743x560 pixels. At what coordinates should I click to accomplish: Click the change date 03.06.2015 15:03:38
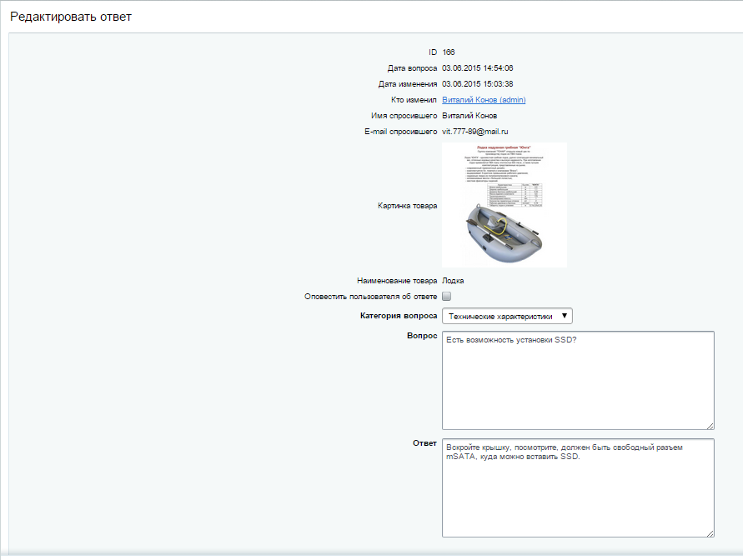tap(477, 84)
